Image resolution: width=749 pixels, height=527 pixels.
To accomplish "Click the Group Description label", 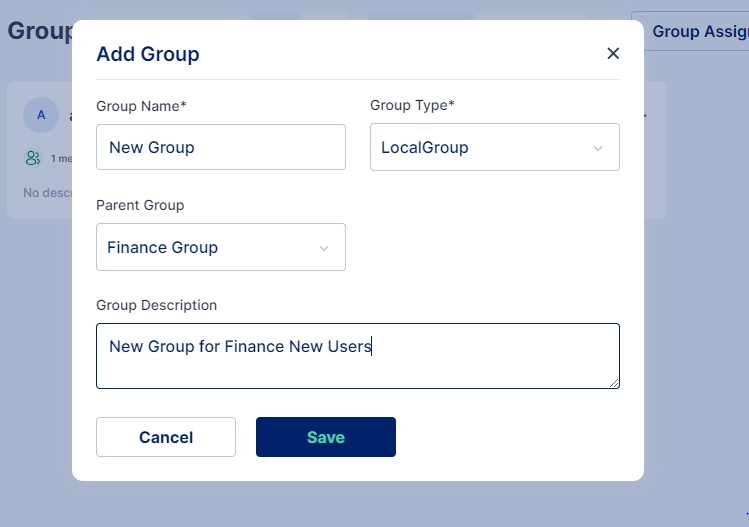I will click(156, 305).
